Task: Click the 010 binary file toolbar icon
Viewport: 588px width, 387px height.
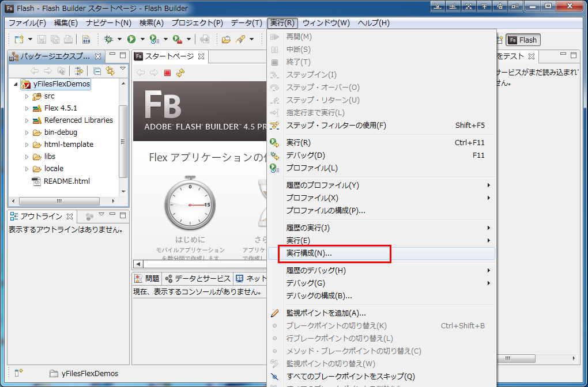Action: click(86, 39)
